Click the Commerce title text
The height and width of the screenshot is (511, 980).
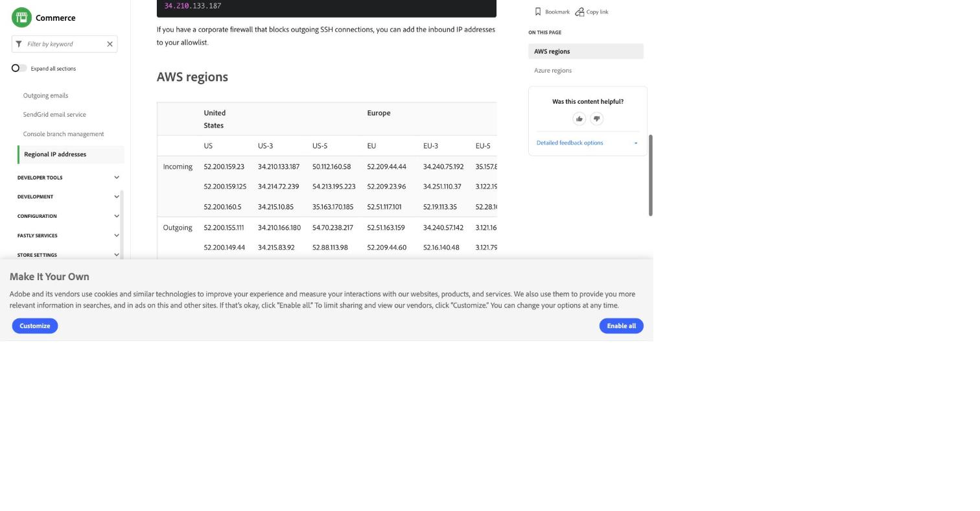click(56, 18)
